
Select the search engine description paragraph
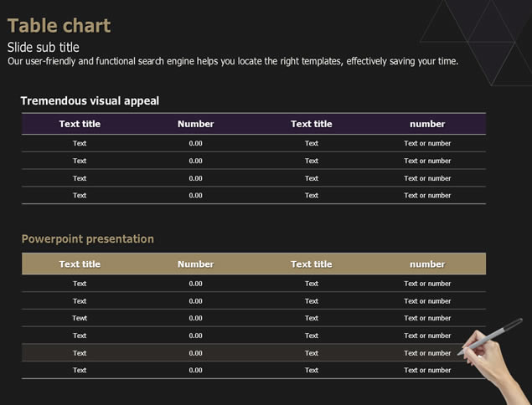pyautogui.click(x=233, y=61)
